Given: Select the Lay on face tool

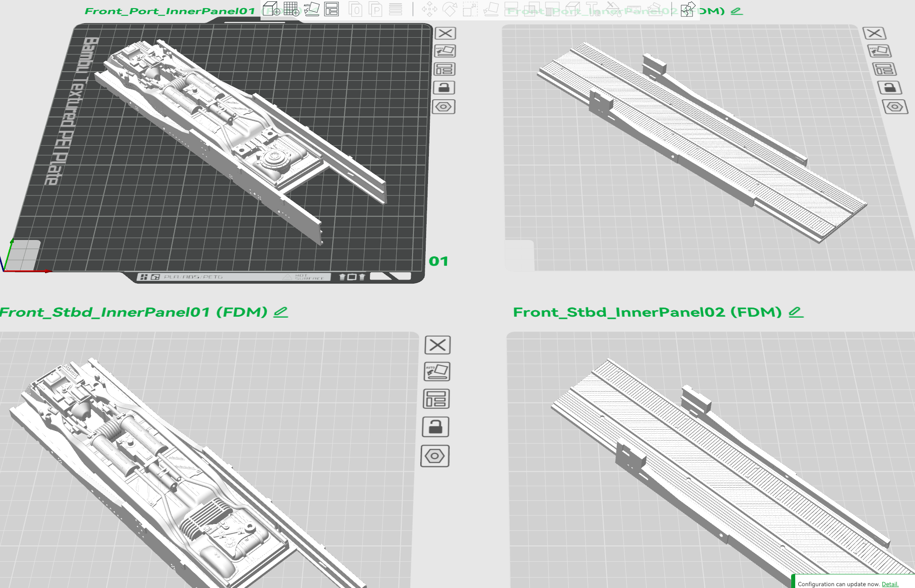Looking at the screenshot, I should click(491, 9).
